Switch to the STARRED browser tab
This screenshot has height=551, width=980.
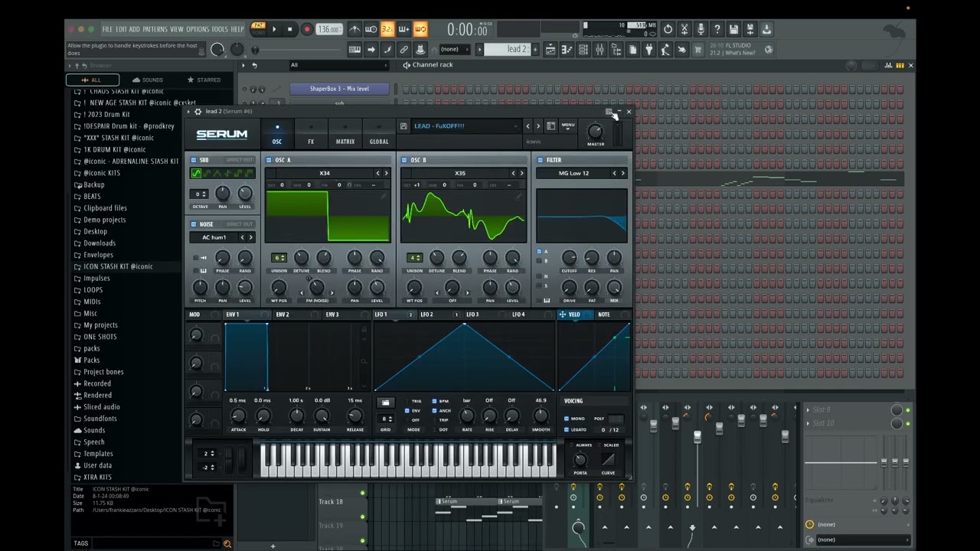tap(204, 80)
